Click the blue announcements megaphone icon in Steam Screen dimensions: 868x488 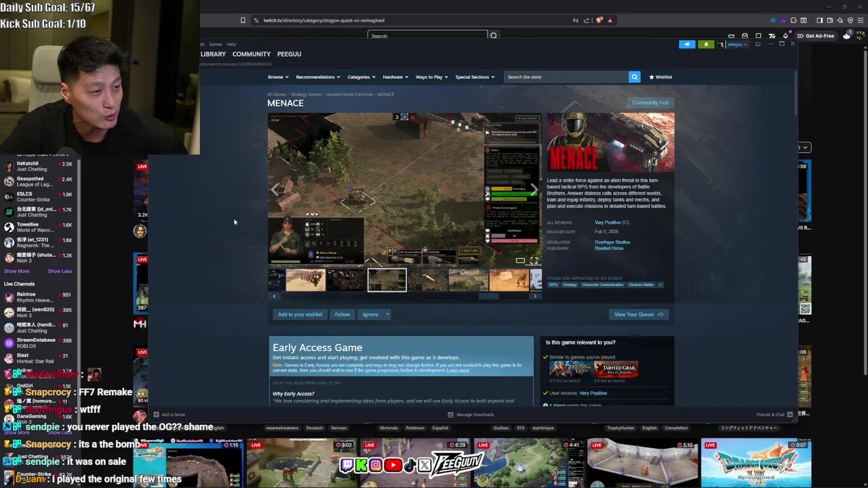tap(687, 44)
